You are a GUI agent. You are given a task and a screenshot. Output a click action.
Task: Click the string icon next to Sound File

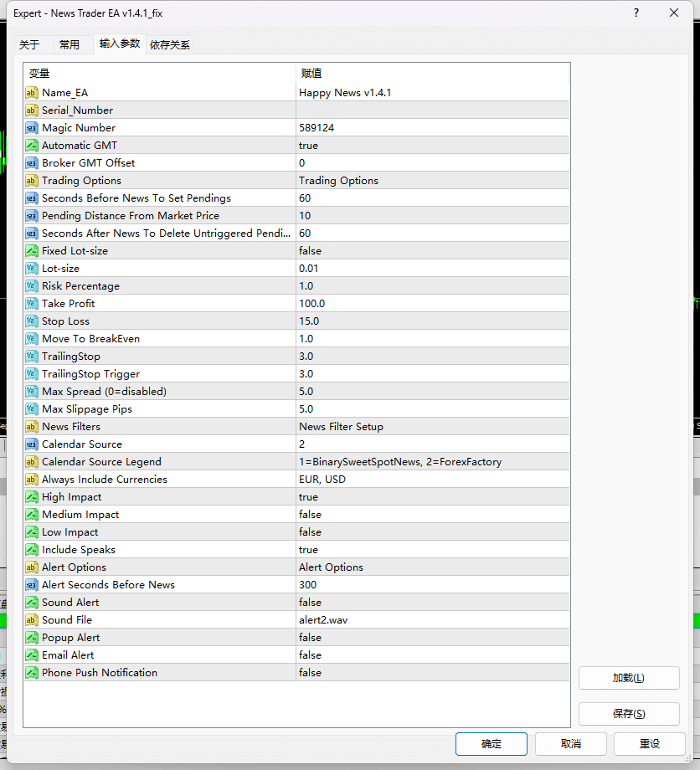pyautogui.click(x=32, y=619)
